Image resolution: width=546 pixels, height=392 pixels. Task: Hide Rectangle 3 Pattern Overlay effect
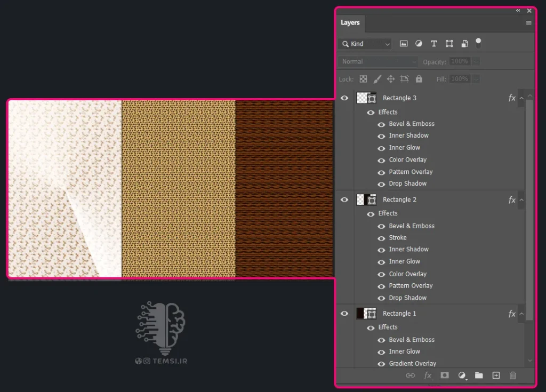381,172
